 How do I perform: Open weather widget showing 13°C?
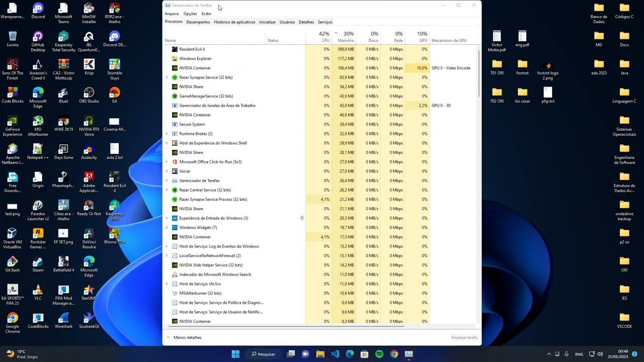(23, 354)
